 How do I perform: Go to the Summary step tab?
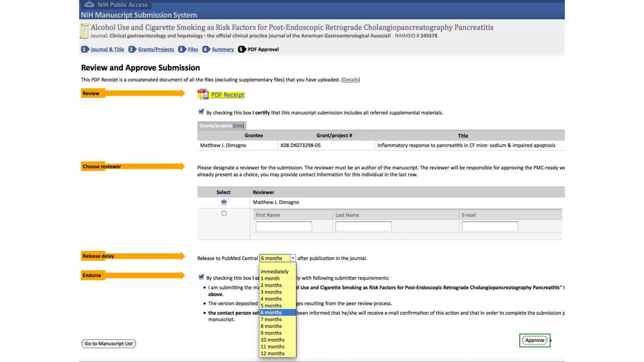point(223,49)
